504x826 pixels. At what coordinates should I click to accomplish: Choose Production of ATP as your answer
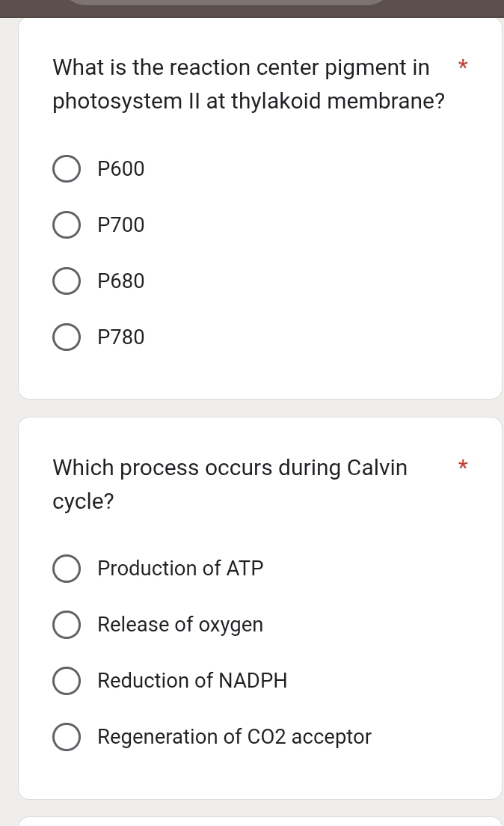[67, 569]
